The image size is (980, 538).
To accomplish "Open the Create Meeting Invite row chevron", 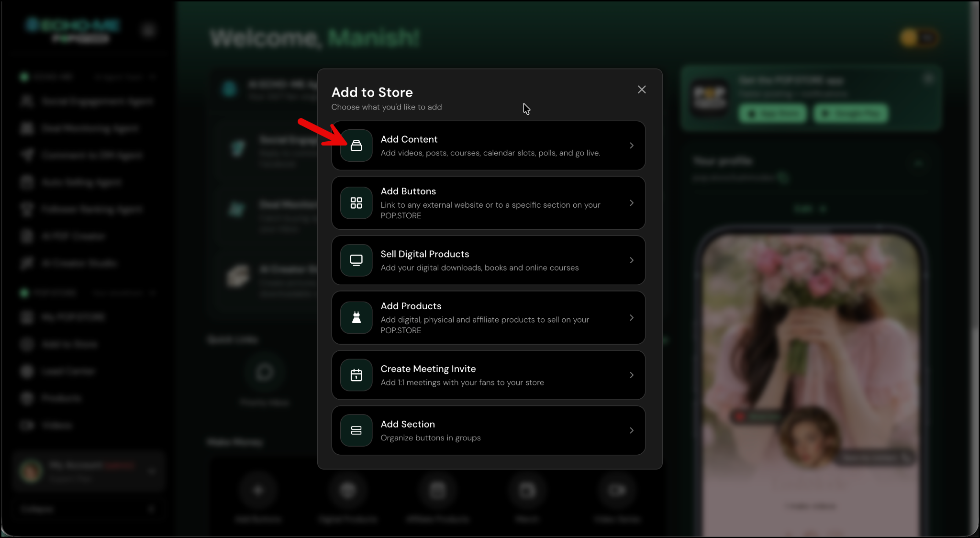I will coord(632,375).
